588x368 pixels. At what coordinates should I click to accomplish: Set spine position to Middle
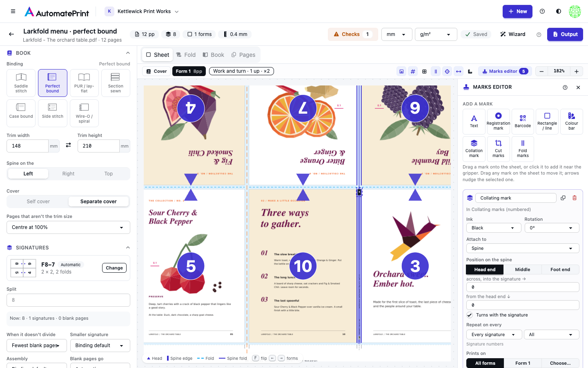(523, 269)
